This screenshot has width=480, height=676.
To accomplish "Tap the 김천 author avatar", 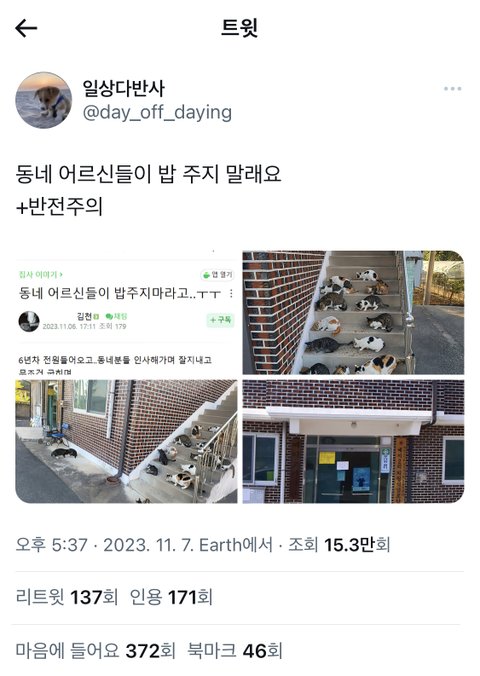I will coord(29,321).
